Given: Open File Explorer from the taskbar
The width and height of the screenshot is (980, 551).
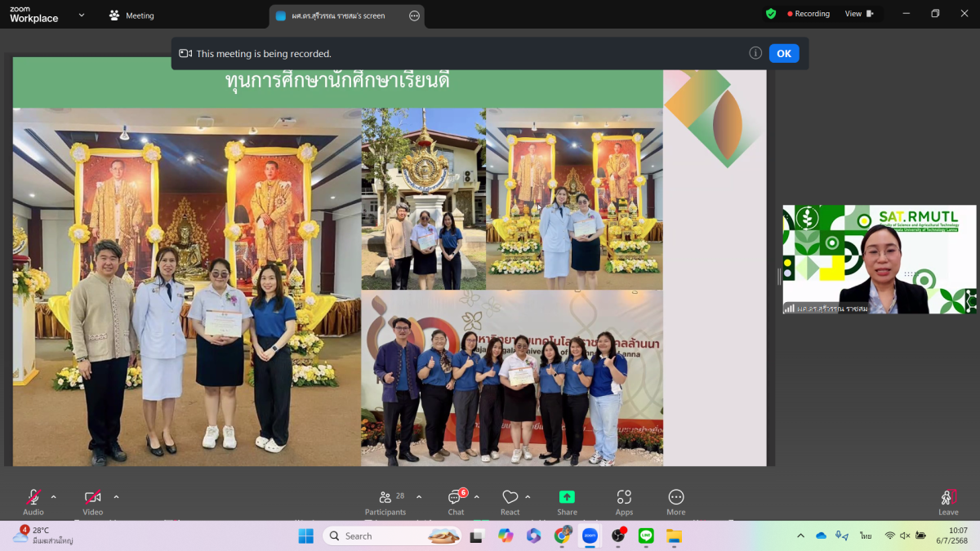Looking at the screenshot, I should pyautogui.click(x=675, y=536).
